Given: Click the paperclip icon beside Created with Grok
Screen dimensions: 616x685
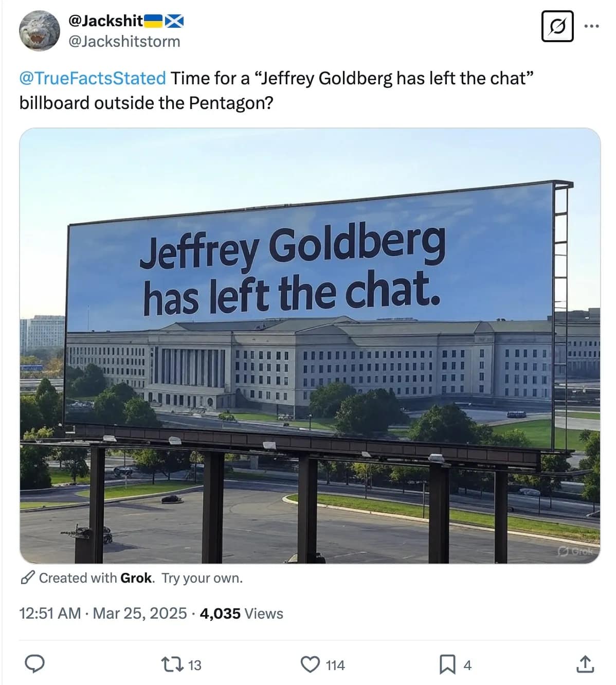Looking at the screenshot, I should point(27,578).
